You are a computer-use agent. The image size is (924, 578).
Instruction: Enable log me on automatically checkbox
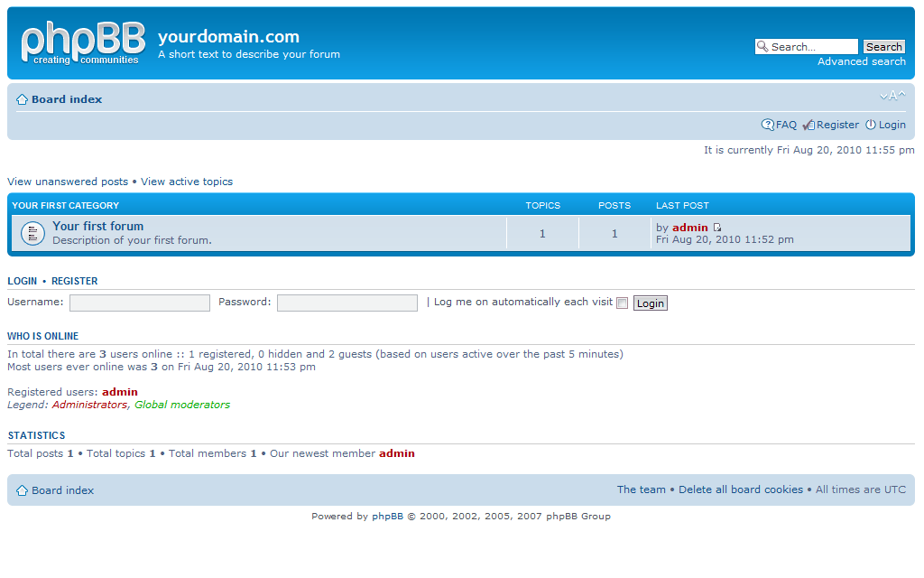click(x=622, y=303)
